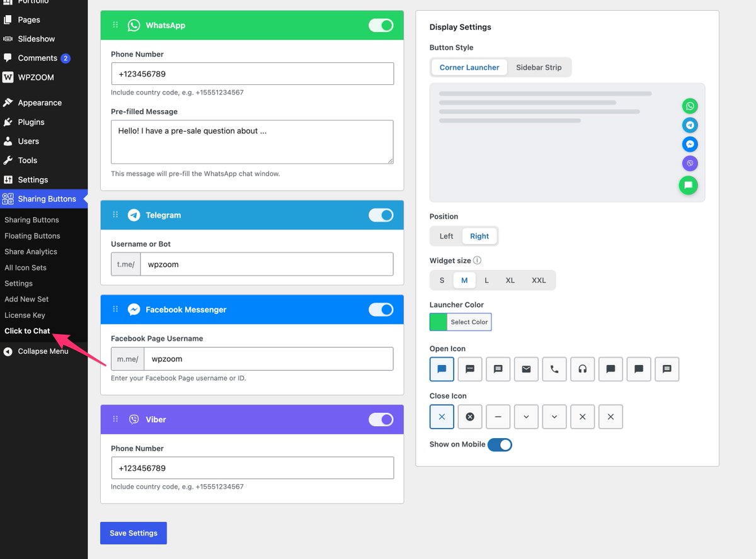Click the Comments speech bubble icon
Viewport: 756px width, 559px height.
(x=8, y=58)
